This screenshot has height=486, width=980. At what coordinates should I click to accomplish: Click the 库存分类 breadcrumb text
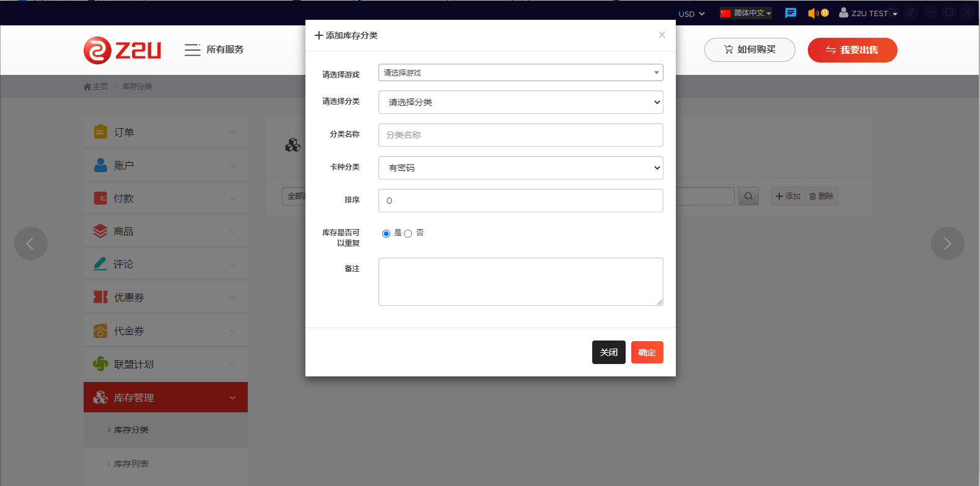tap(137, 87)
